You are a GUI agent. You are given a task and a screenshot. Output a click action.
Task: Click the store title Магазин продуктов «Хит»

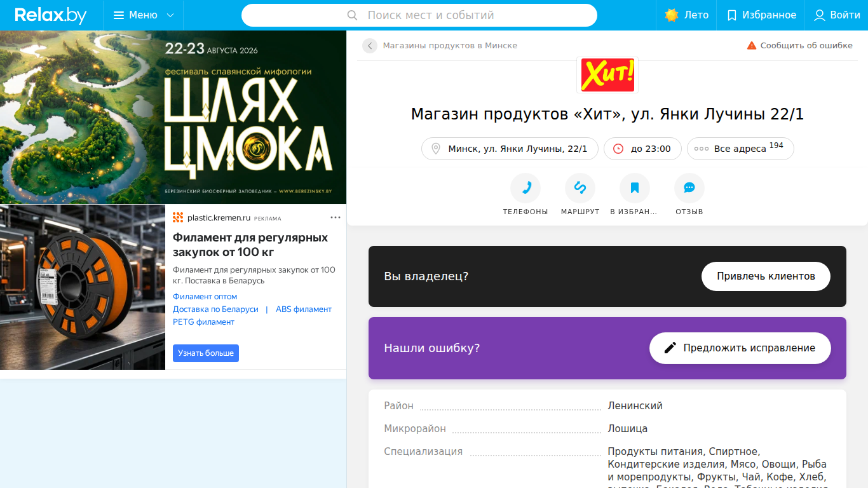[607, 114]
